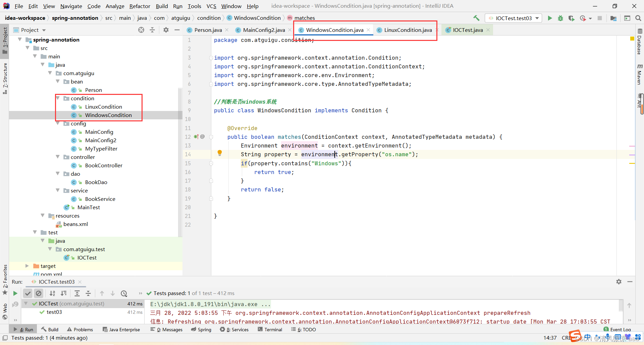This screenshot has width=644, height=345.
Task: Select BookController class in tree
Action: [104, 165]
